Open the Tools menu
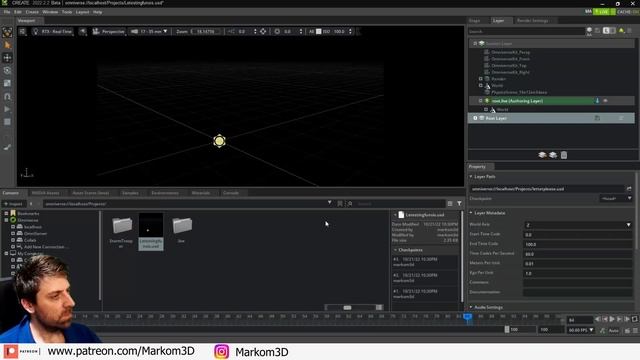The image size is (640, 360). point(67,12)
